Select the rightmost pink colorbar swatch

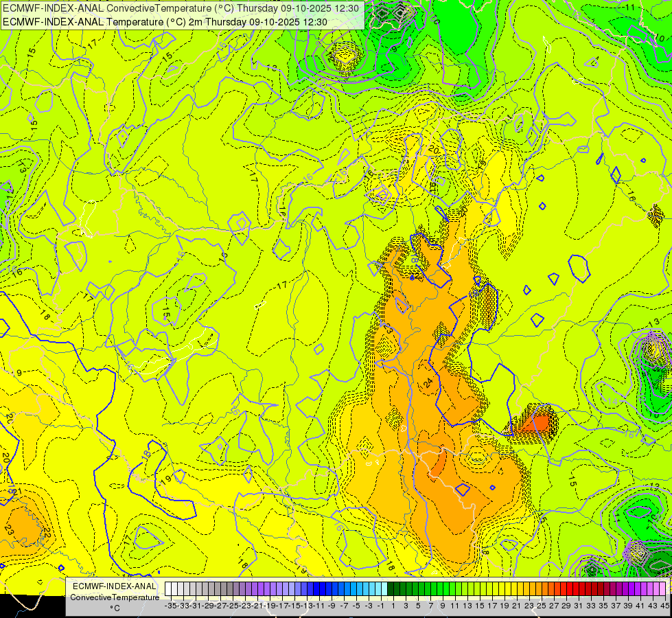662,589
